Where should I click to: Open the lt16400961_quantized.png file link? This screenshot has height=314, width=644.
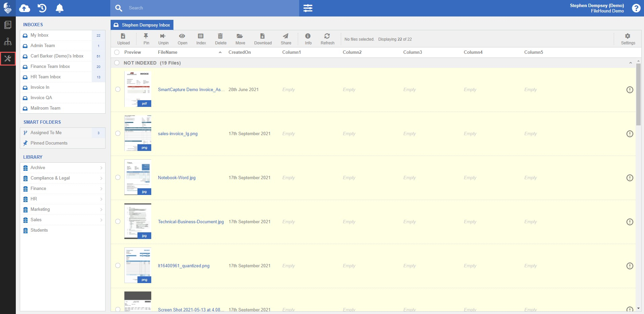pos(184,266)
